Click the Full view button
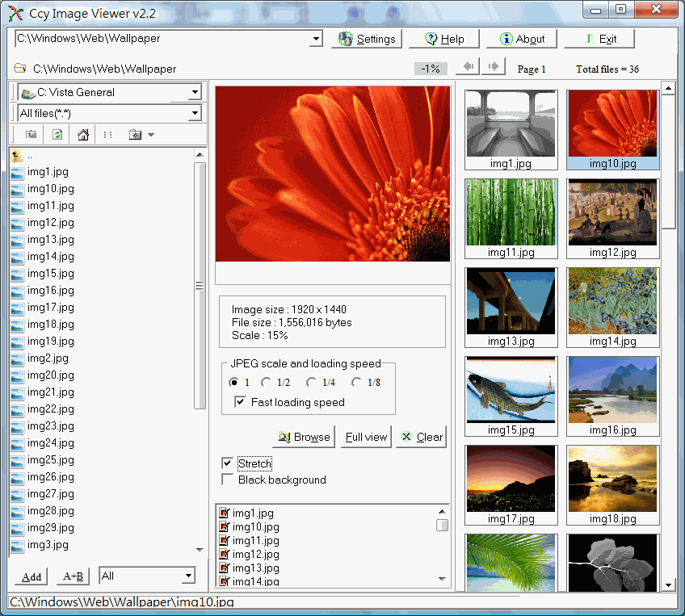 click(x=366, y=437)
